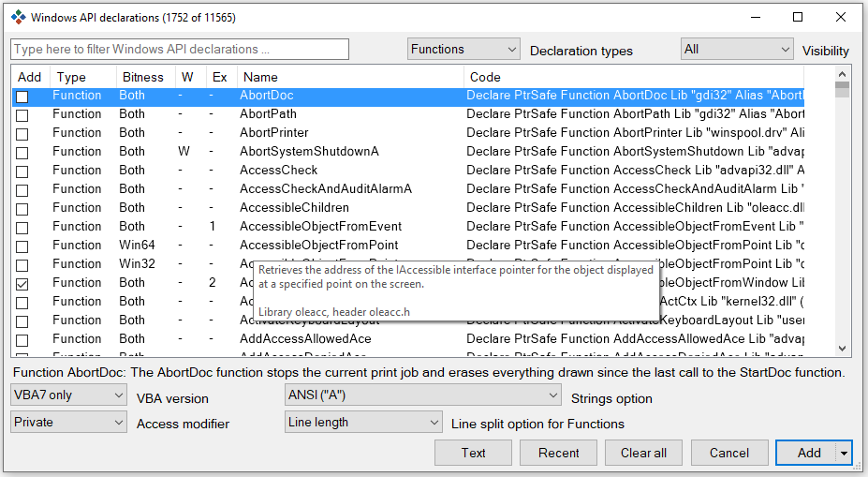Screen dimensions: 868x477
Task: Sort by the Bitness column header
Action: 145,77
